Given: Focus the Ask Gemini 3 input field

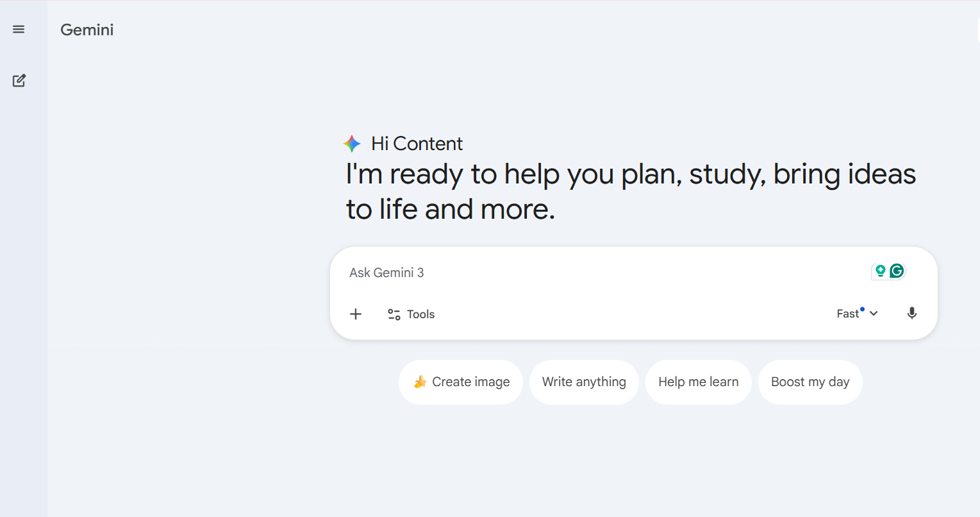Looking at the screenshot, I should click(x=577, y=273).
